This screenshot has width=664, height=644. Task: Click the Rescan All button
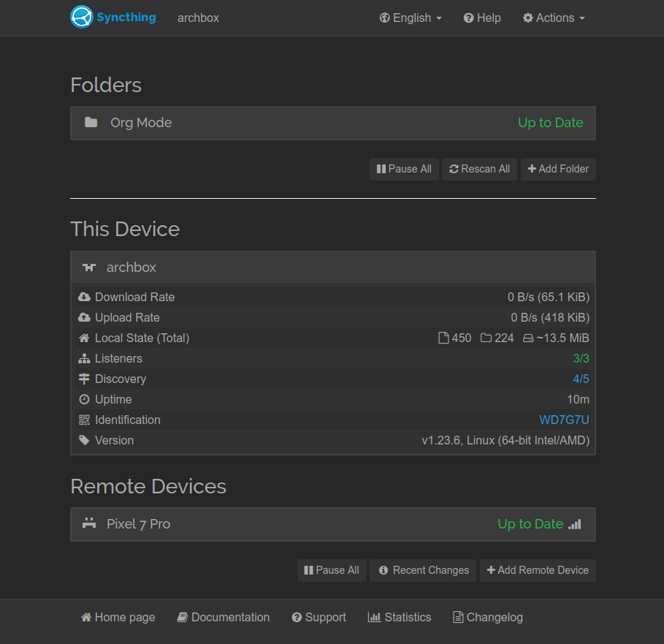[x=480, y=169]
